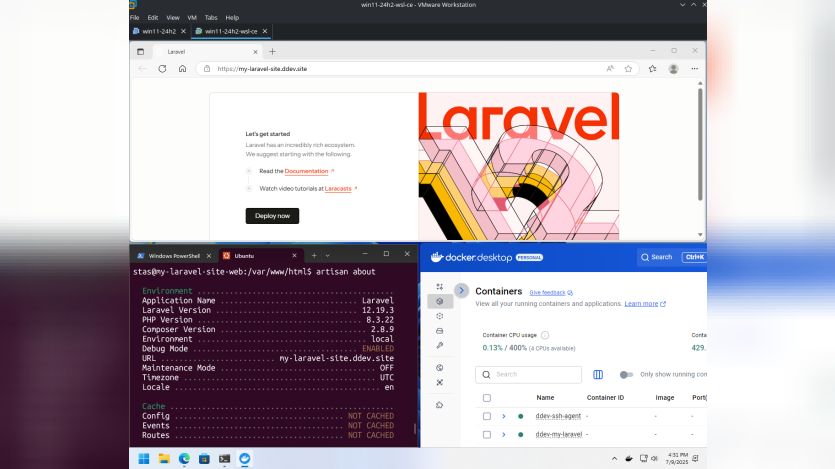Show hidden system tray icons
Screen dimensions: 835x469
point(614,458)
